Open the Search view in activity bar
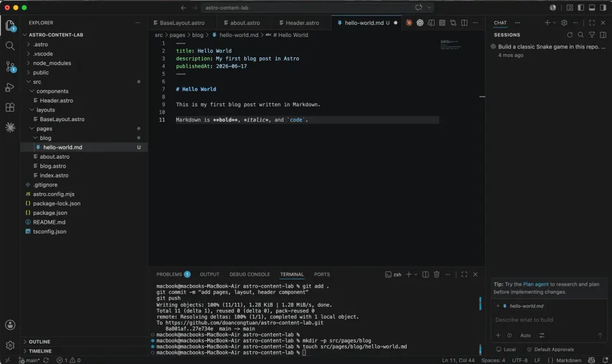Image resolution: width=612 pixels, height=364 pixels. point(10,46)
